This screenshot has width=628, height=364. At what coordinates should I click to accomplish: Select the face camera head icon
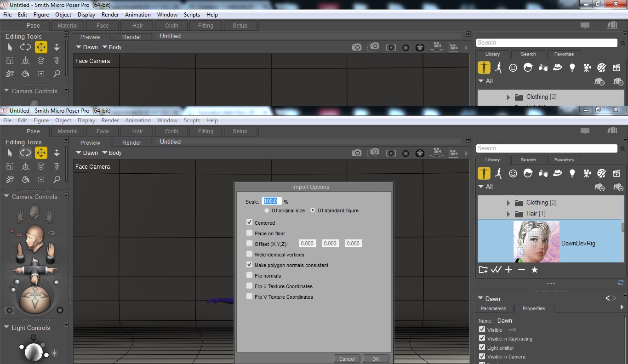coord(34,212)
